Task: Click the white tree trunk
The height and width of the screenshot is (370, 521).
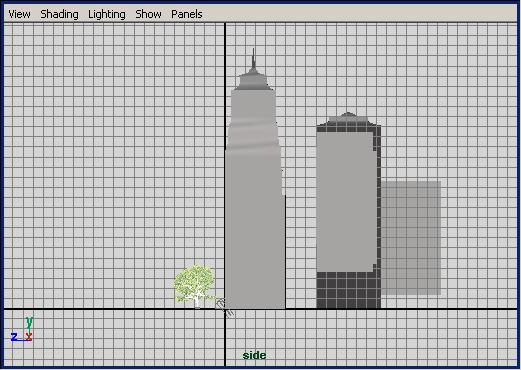Action: point(197,302)
